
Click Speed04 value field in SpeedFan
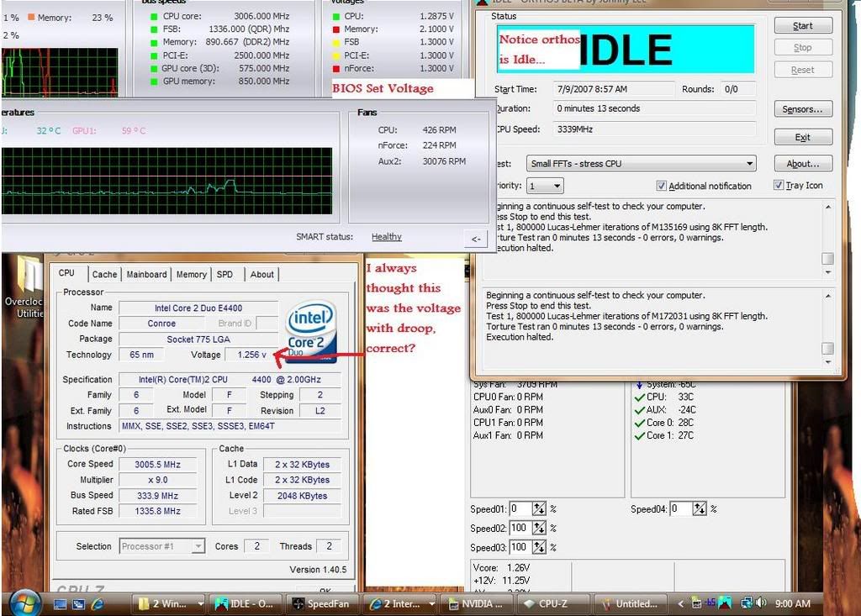(681, 509)
